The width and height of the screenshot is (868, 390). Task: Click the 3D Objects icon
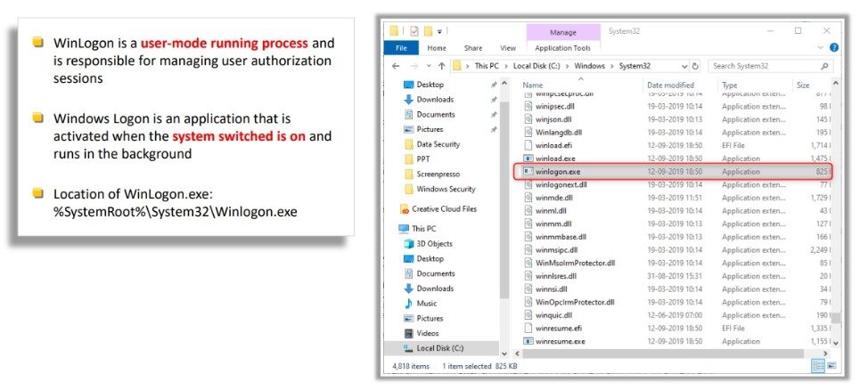pos(408,244)
